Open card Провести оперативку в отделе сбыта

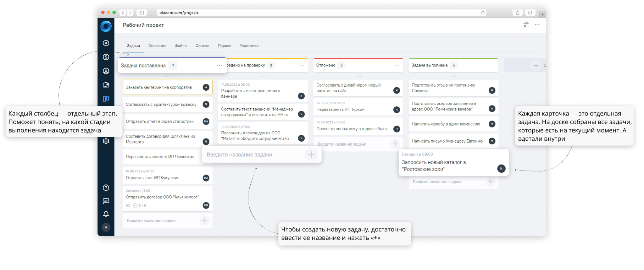coord(358,126)
